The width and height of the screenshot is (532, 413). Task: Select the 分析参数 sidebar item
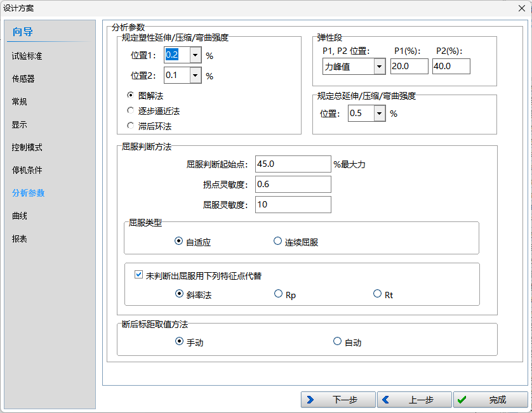[28, 193]
